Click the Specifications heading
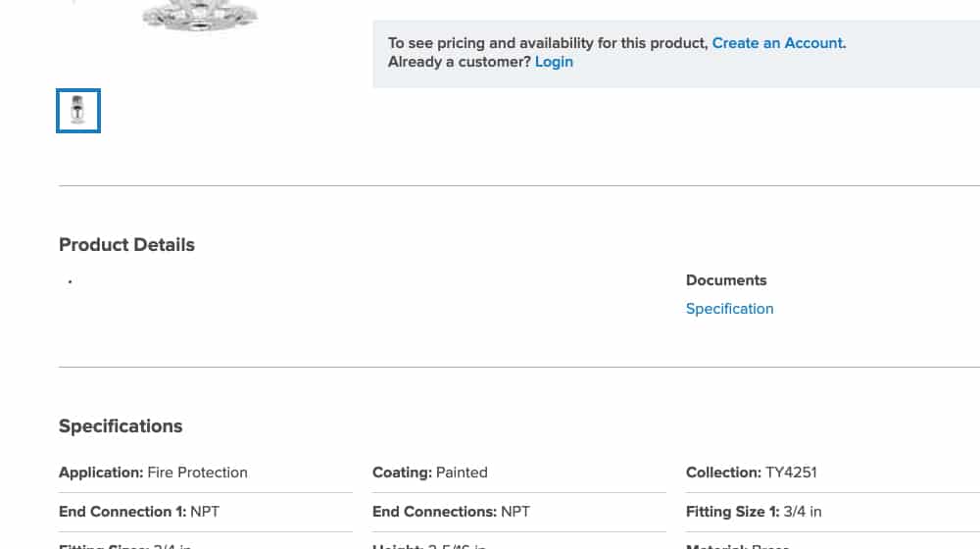The image size is (980, 549). pos(121,425)
